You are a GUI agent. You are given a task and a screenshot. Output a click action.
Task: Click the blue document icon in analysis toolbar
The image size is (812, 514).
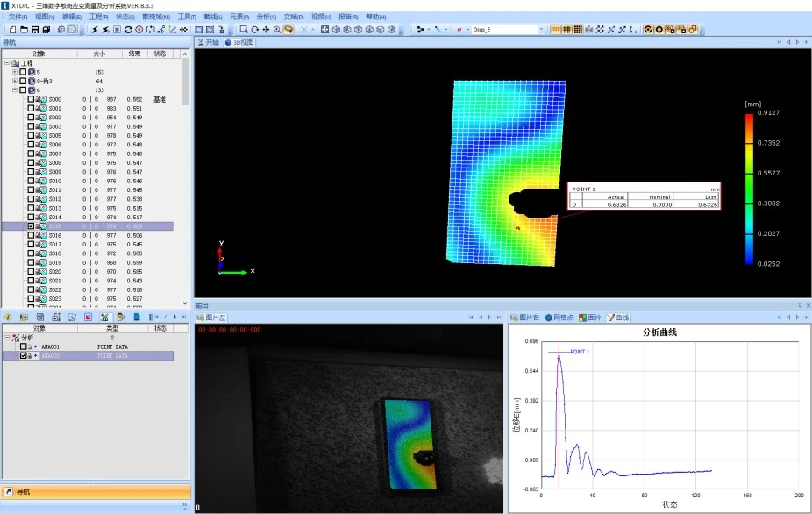pos(137,317)
